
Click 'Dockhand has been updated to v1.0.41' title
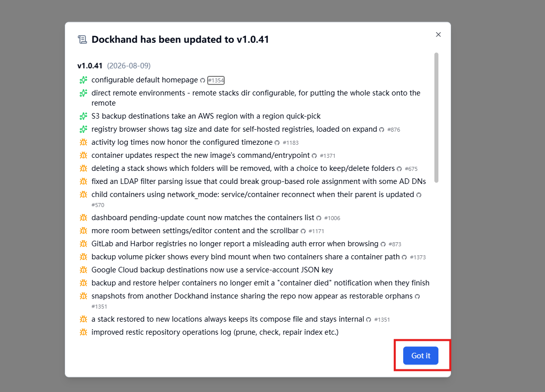click(180, 40)
